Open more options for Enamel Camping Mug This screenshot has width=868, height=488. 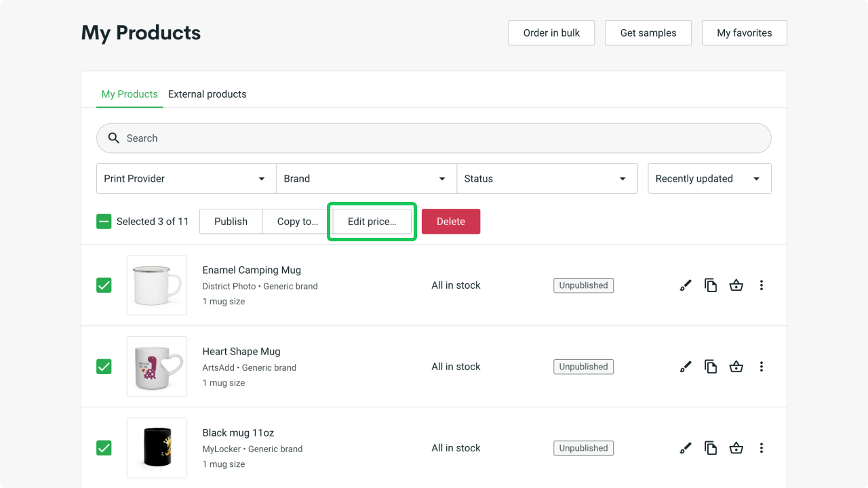(x=762, y=285)
